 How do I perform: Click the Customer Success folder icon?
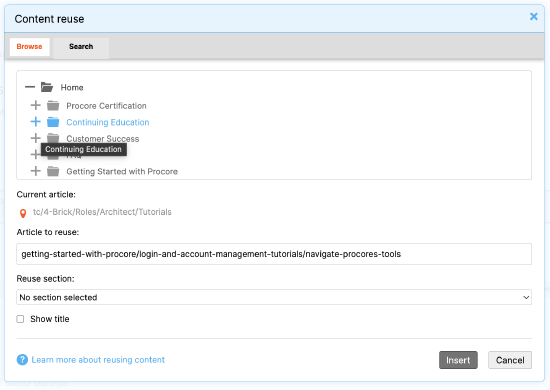[x=53, y=137]
